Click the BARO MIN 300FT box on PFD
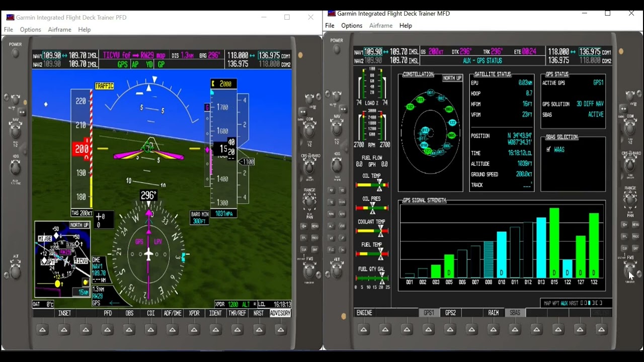644x362 pixels. coord(200,218)
